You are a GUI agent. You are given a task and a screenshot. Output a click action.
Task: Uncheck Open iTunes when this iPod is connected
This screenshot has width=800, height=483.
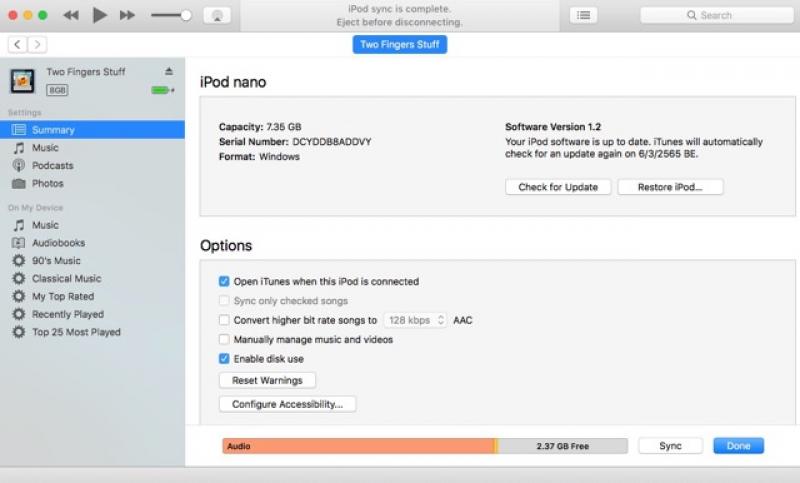tap(224, 281)
